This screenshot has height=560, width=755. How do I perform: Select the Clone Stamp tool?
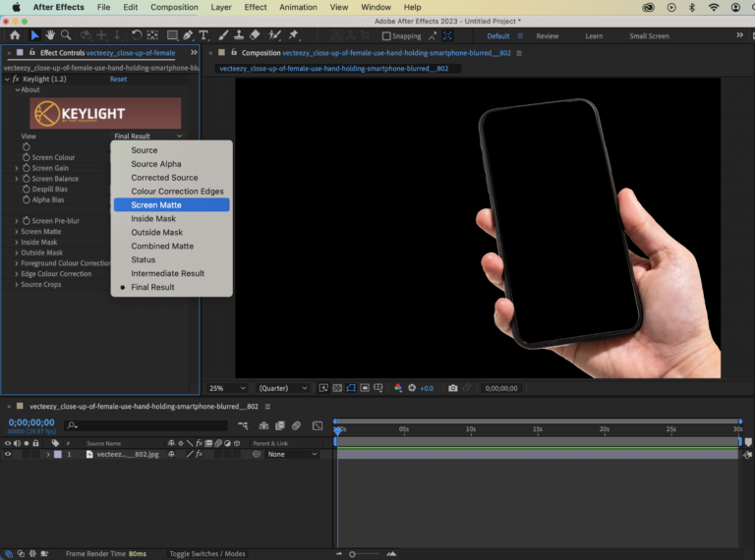(239, 35)
